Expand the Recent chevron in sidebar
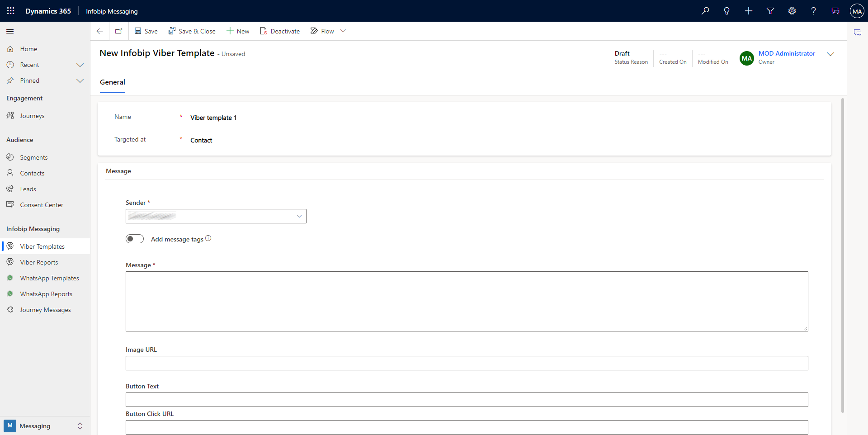868x435 pixels. click(80, 65)
